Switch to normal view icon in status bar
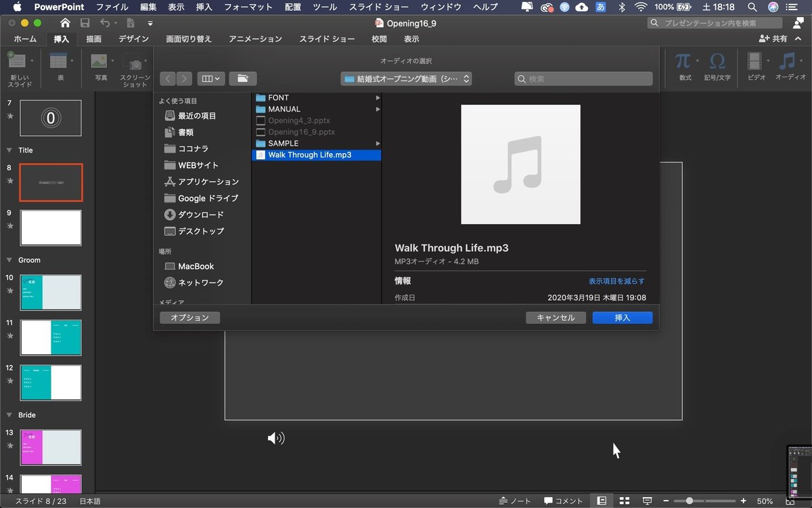Image resolution: width=812 pixels, height=508 pixels. click(x=602, y=501)
